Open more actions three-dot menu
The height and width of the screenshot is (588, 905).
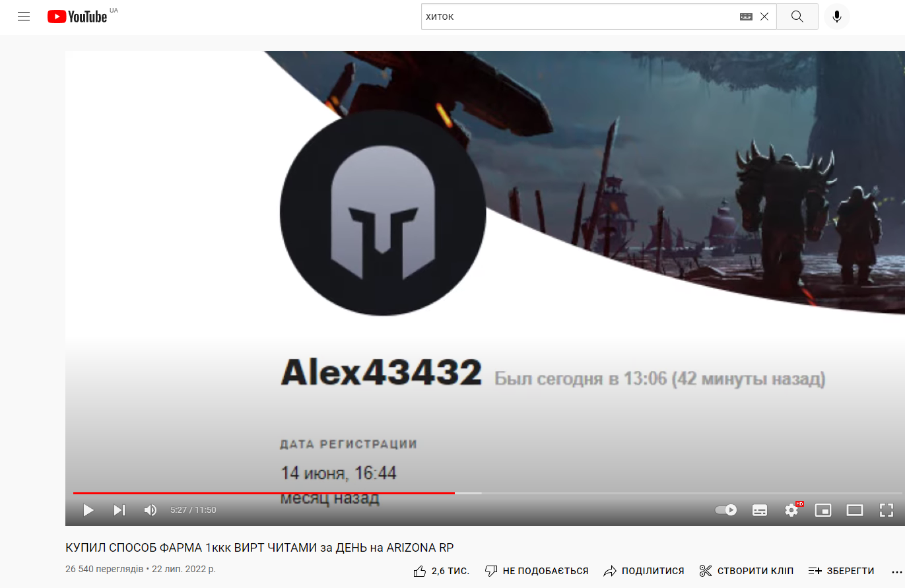tap(896, 571)
